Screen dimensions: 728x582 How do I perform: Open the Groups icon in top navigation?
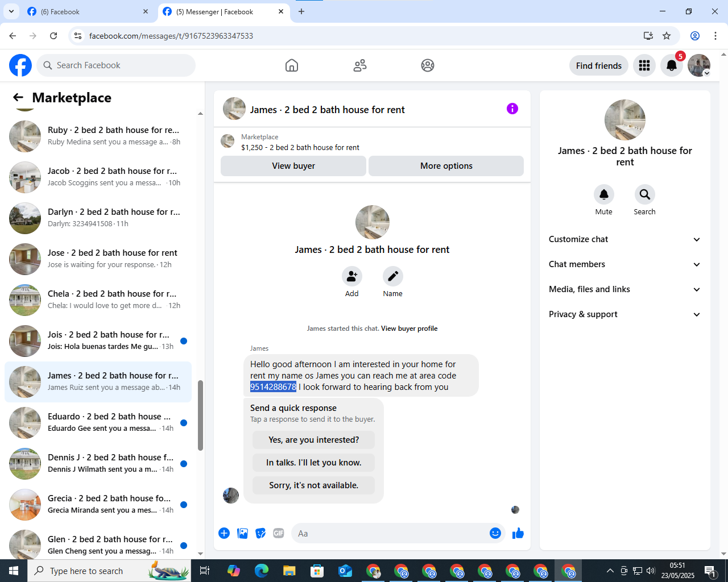tap(428, 65)
